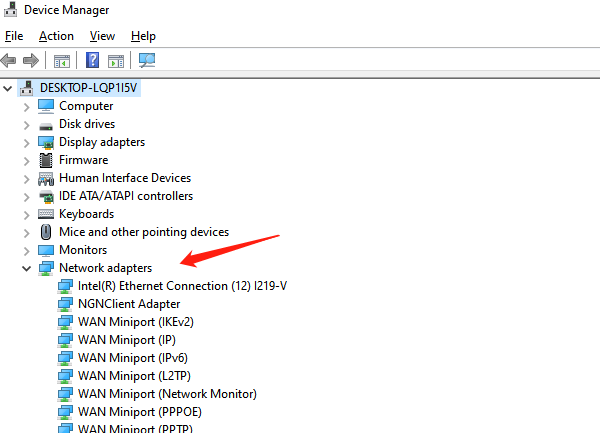
Task: Click WAN Miniport (Network Monitor) icon
Action: pyautogui.click(x=65, y=394)
